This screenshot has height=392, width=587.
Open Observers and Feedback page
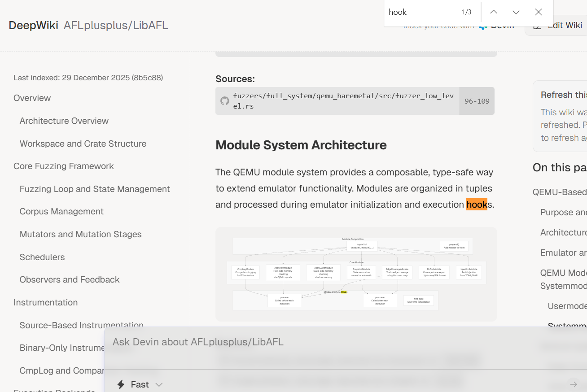coord(70,279)
